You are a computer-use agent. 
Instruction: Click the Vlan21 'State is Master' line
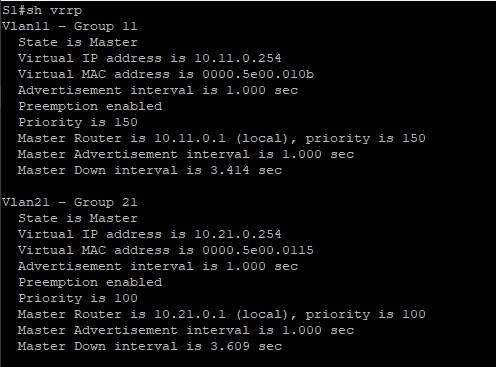click(x=78, y=218)
